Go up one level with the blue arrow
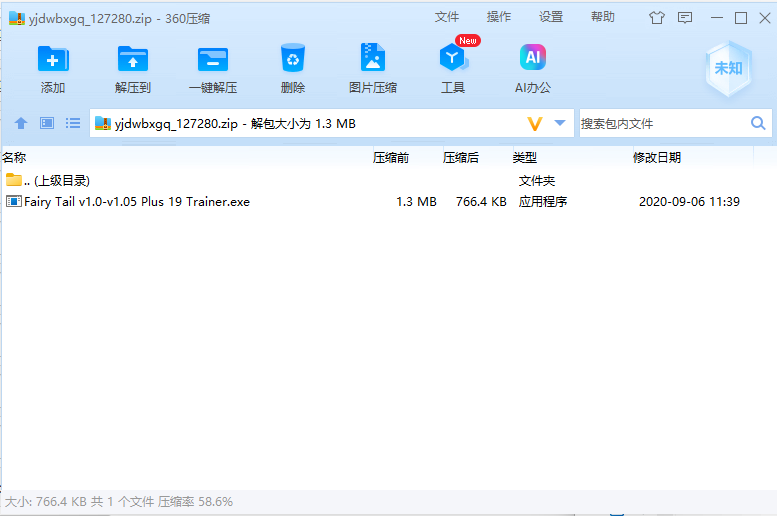Image resolution: width=777 pixels, height=516 pixels. coord(21,123)
